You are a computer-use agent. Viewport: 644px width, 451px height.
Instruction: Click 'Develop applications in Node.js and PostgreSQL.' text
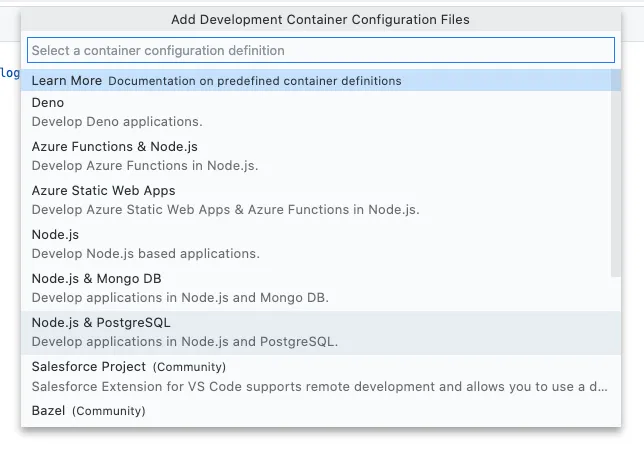coord(185,342)
